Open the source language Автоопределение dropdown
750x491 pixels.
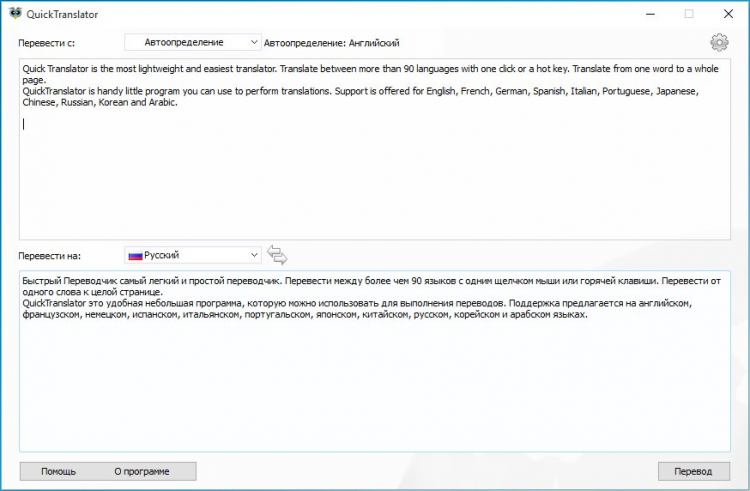click(x=193, y=42)
